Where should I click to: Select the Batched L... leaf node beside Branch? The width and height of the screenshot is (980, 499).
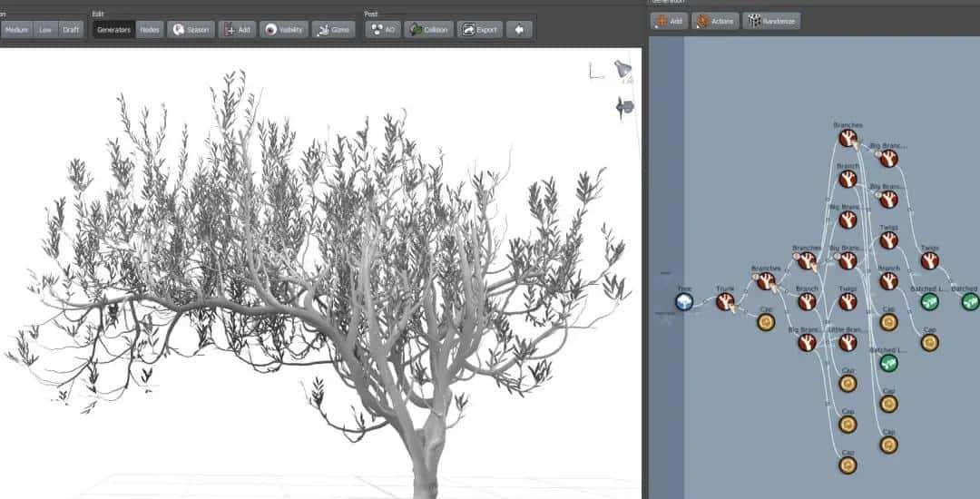929,301
